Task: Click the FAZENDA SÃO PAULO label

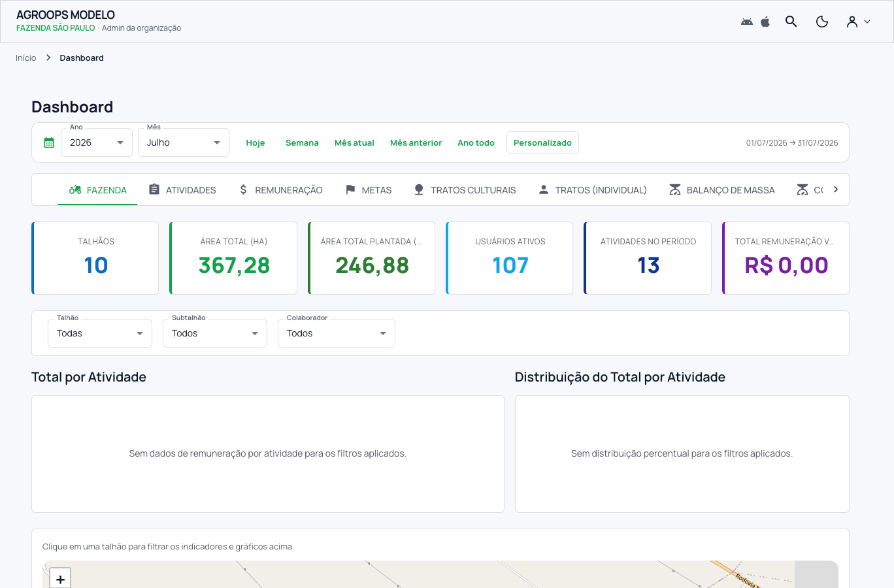Action: pos(56,28)
